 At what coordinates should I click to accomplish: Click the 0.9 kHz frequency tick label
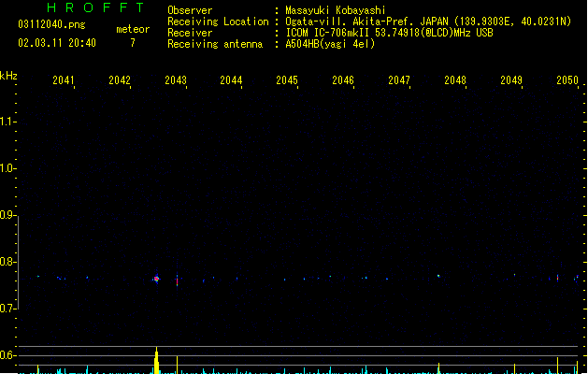[x=7, y=215]
